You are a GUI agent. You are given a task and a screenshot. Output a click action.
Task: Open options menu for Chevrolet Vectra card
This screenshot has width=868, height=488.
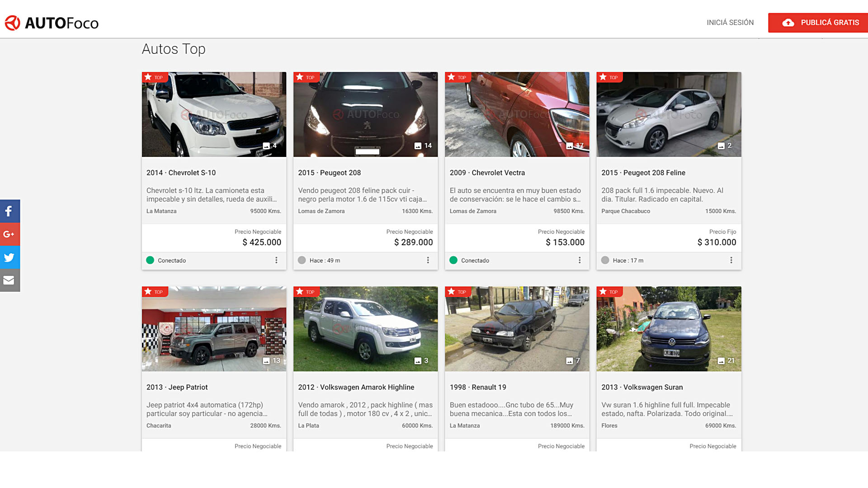coord(580,260)
